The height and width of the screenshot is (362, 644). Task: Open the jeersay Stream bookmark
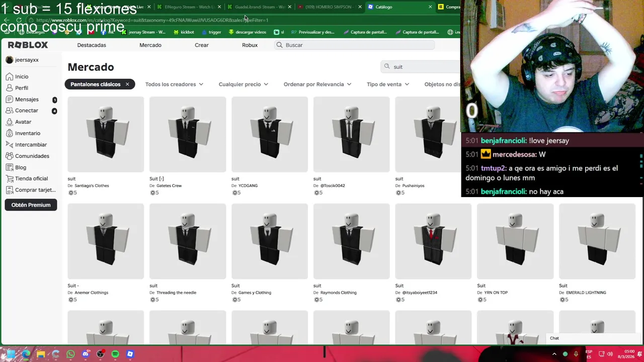point(143,32)
